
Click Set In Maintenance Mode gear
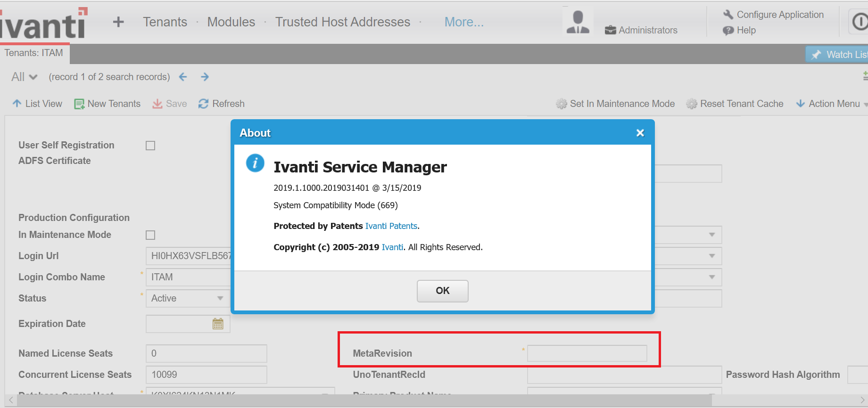(561, 104)
